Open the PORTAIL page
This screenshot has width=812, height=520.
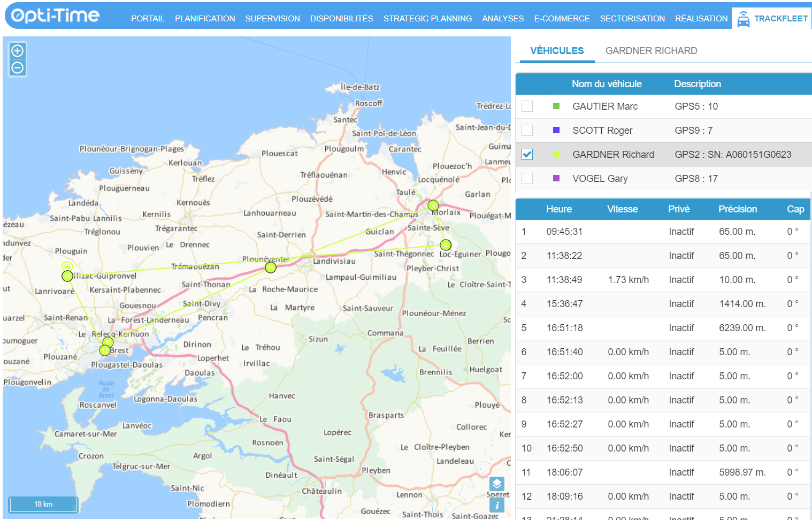pyautogui.click(x=148, y=18)
